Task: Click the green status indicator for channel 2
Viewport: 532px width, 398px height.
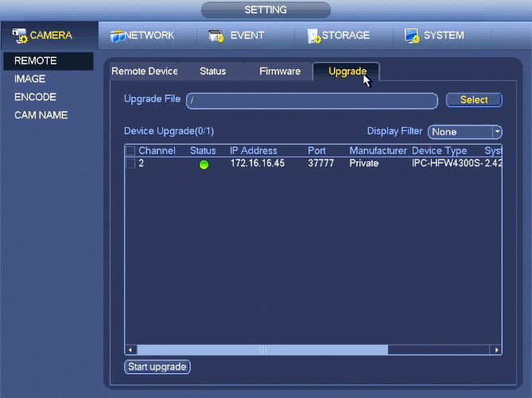Action: click(204, 164)
